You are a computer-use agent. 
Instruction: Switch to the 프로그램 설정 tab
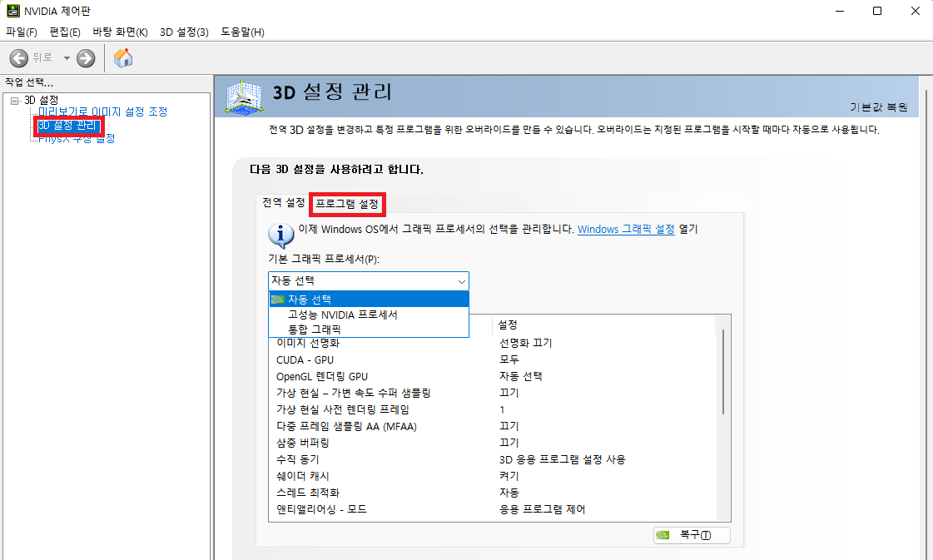pyautogui.click(x=347, y=204)
